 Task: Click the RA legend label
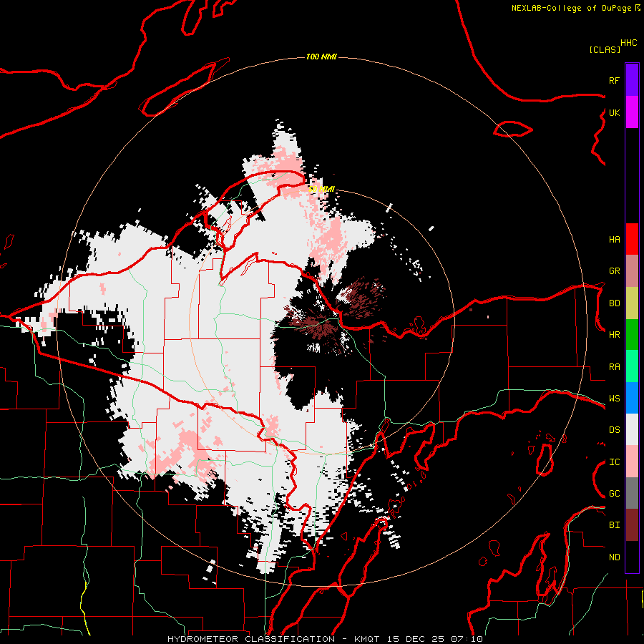click(x=614, y=367)
